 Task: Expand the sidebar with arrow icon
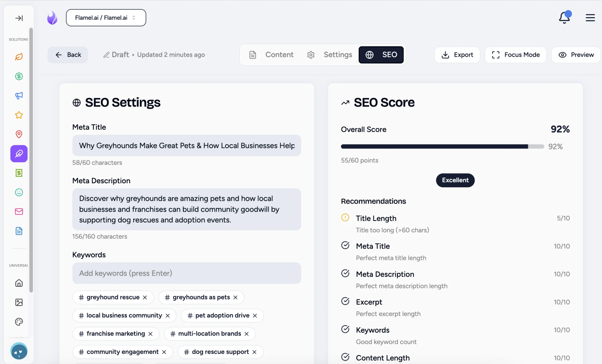pyautogui.click(x=19, y=18)
